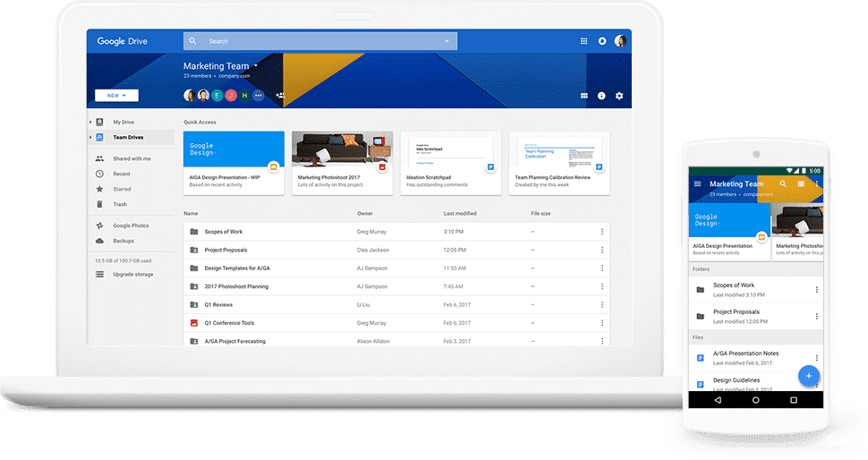This screenshot has width=868, height=460.
Task: Open the Marketing Team name dropdown arrow
Action: tap(255, 66)
